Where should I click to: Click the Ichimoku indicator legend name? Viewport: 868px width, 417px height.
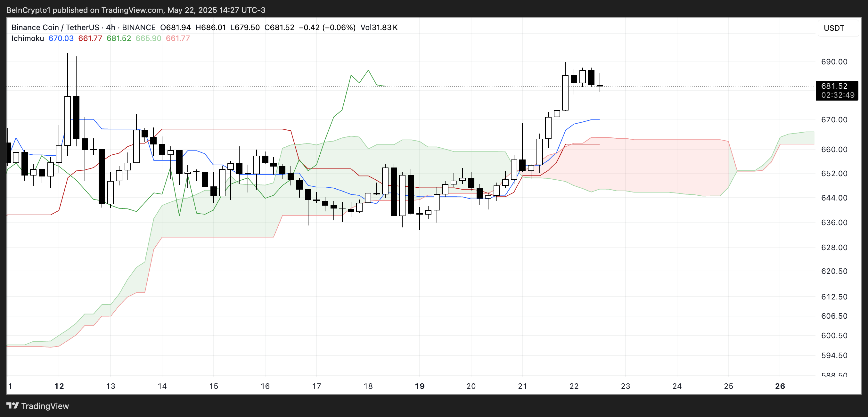pyautogui.click(x=28, y=38)
